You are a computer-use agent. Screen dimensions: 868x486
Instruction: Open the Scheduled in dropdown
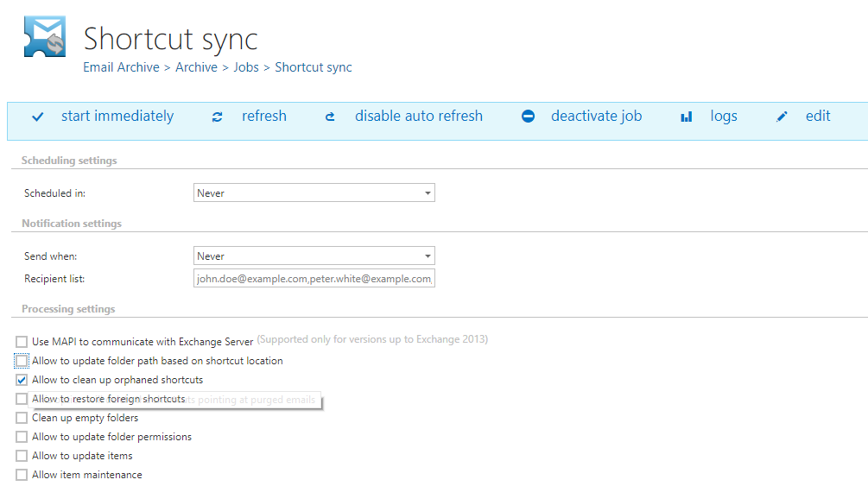pyautogui.click(x=314, y=193)
